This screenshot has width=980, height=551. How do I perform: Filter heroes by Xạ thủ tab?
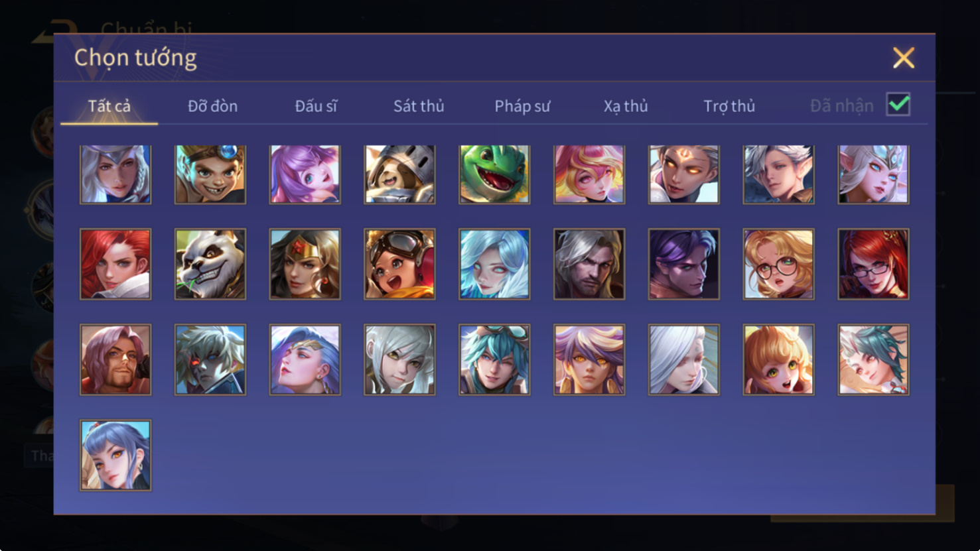click(626, 106)
